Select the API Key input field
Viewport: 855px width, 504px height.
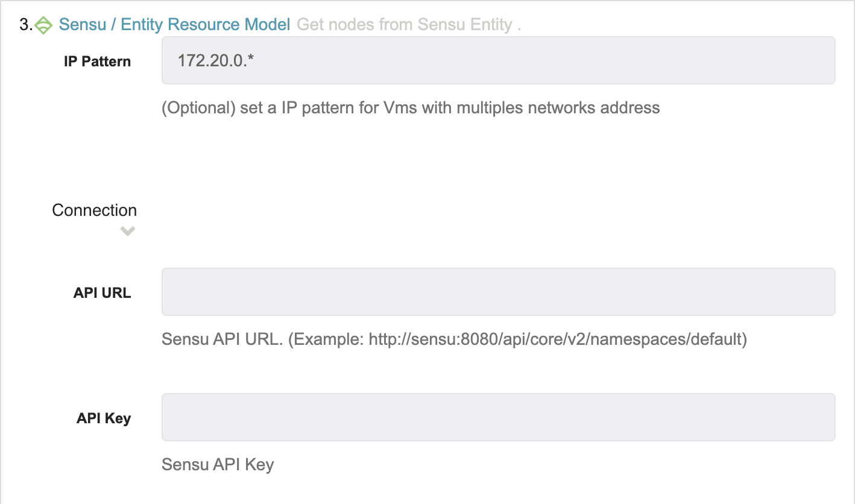pos(498,417)
